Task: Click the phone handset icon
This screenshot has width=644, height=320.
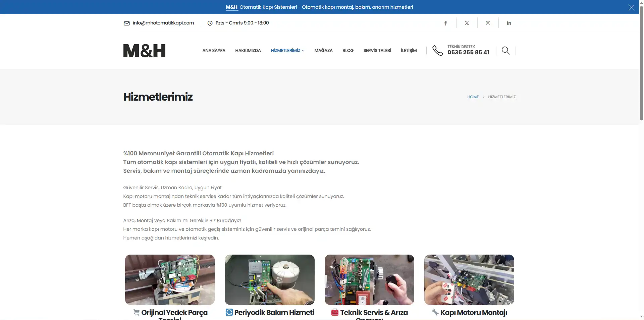Action: coord(437,50)
